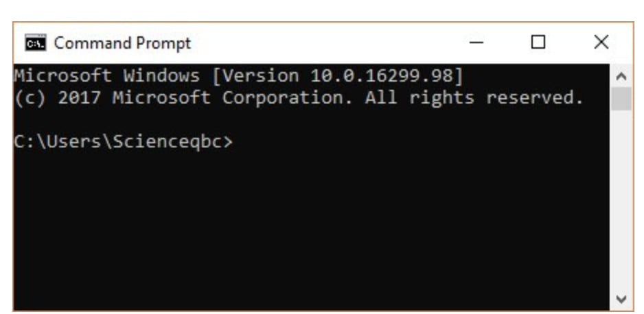The image size is (644, 314).
Task: Maximize the Command Prompt window
Action: coord(539,43)
